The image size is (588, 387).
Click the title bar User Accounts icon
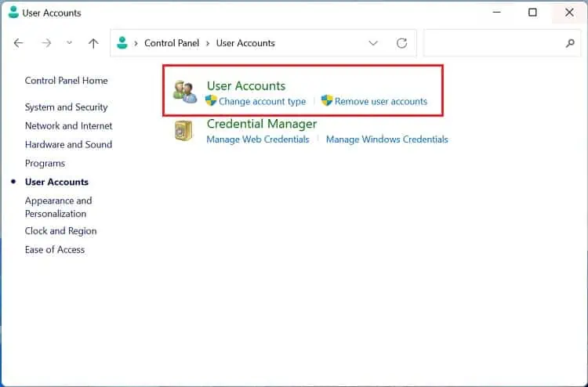(x=13, y=13)
